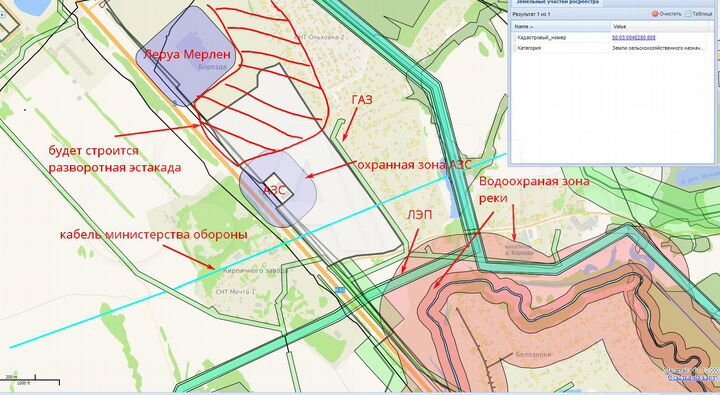This screenshot has height=395, width=720.
Task: Click the 'Результат 1 из 1' status text
Action: (531, 14)
